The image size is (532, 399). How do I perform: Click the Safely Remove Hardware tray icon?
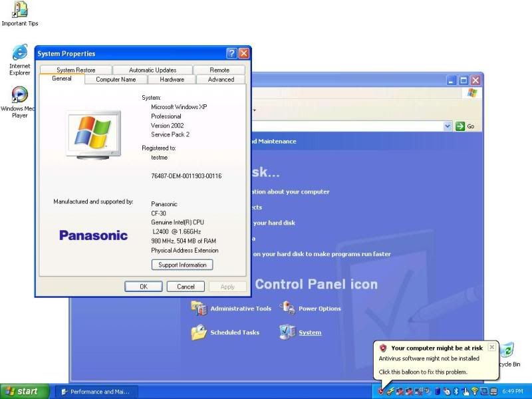(x=390, y=392)
